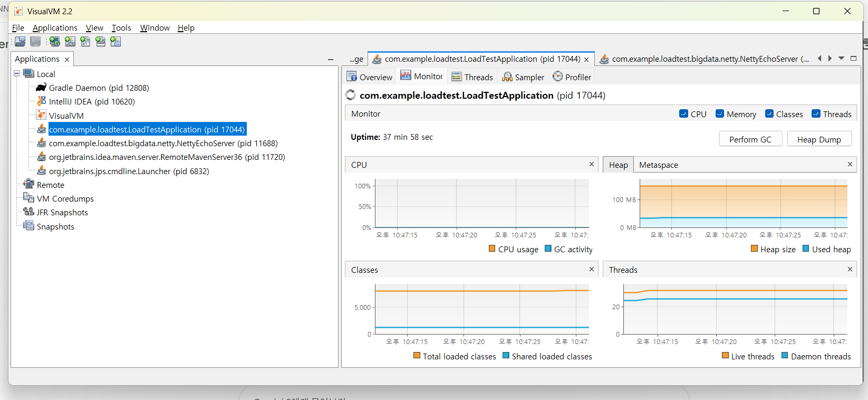Open the File menu
The width and height of the screenshot is (868, 400).
click(x=18, y=27)
